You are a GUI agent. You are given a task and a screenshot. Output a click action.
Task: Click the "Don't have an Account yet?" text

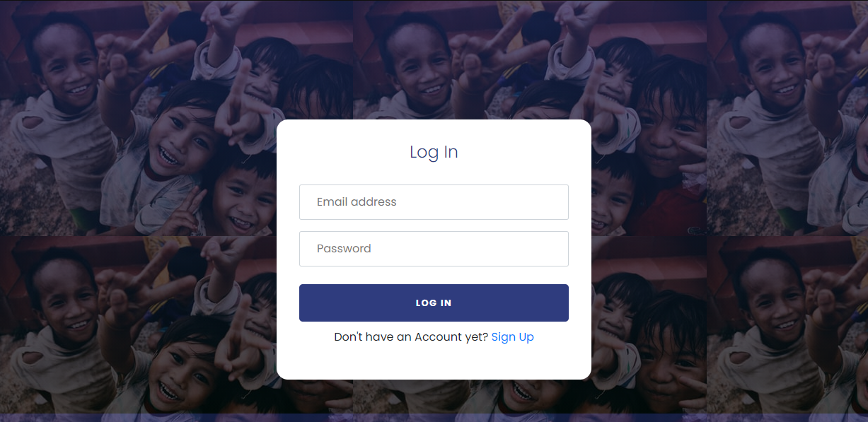(411, 337)
